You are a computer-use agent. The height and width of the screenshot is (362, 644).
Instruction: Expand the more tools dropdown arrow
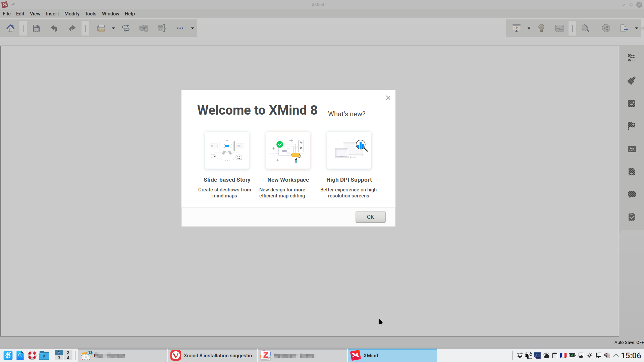193,28
